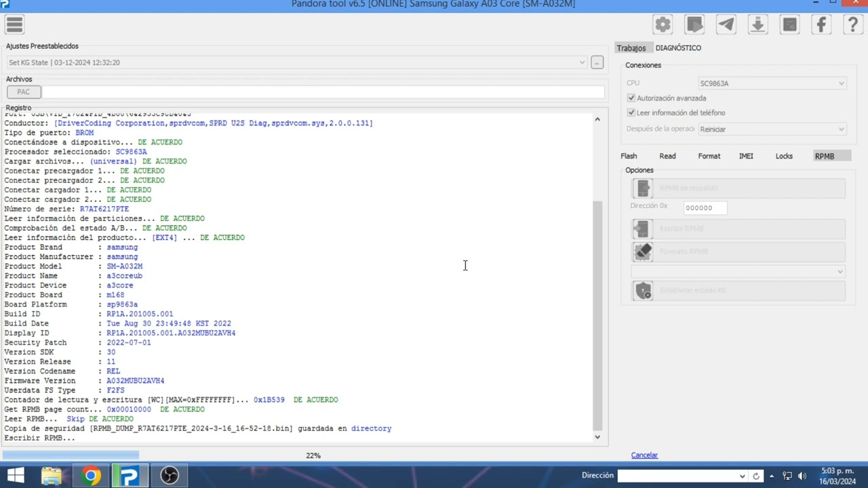Switch to the DIAGNÓSTICO tab
868x488 pixels.
[678, 48]
